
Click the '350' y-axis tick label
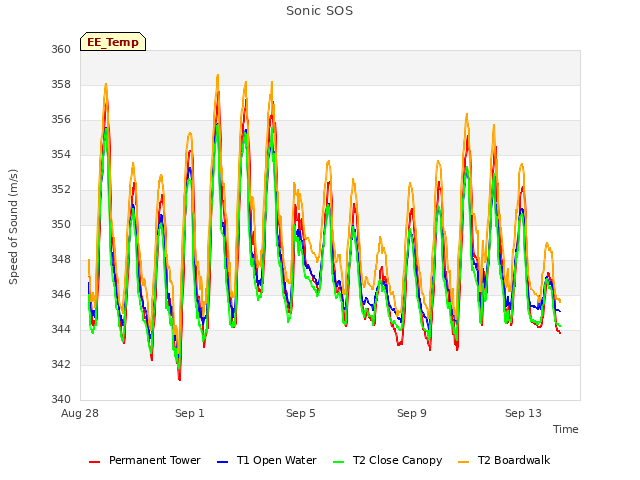pyautogui.click(x=61, y=224)
